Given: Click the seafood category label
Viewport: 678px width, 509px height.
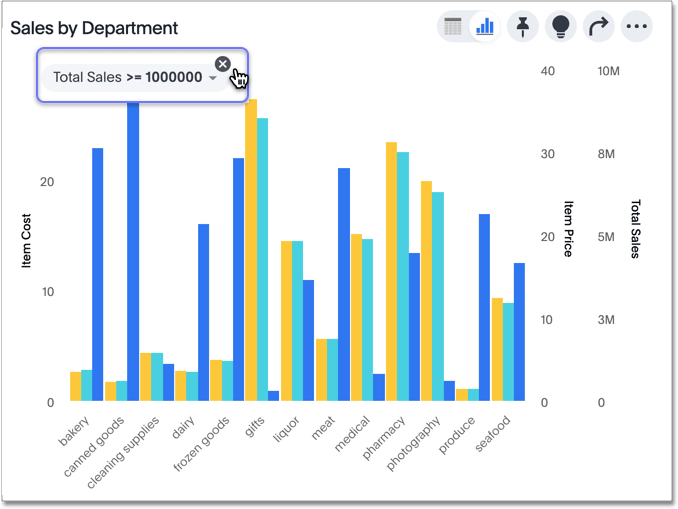Looking at the screenshot, I should 494,433.
